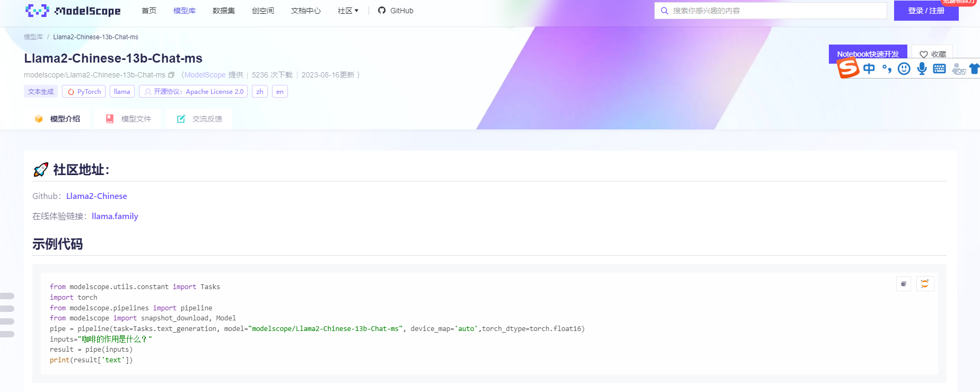Click the Notebook快速开发 button
Image resolution: width=980 pixels, height=392 pixels.
pos(868,54)
